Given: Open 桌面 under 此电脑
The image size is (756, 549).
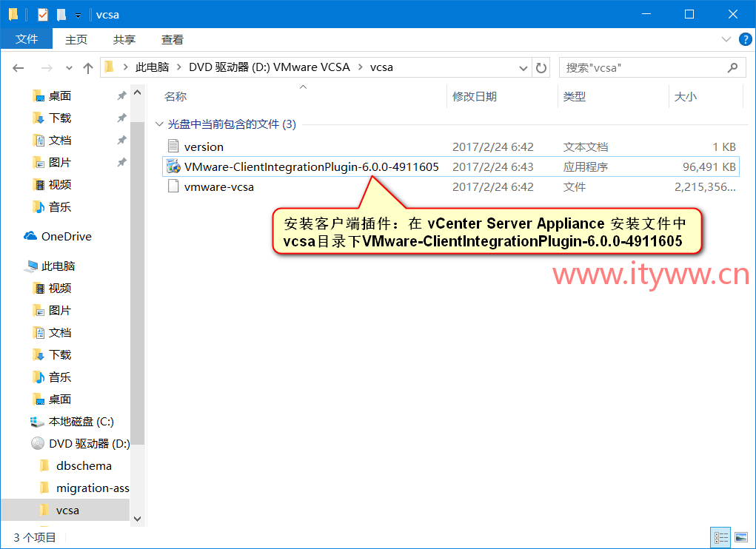Looking at the screenshot, I should (60, 400).
